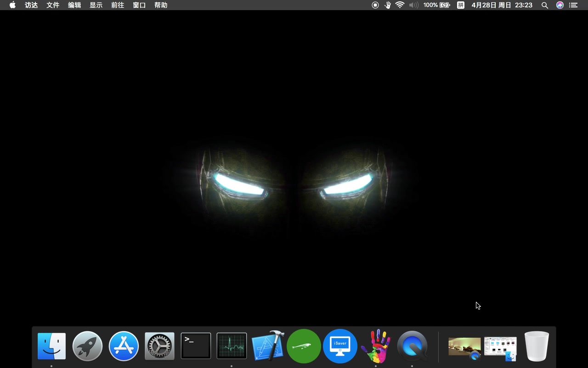Launch iSaver app from the Dock
The width and height of the screenshot is (588, 368).
pos(340,346)
